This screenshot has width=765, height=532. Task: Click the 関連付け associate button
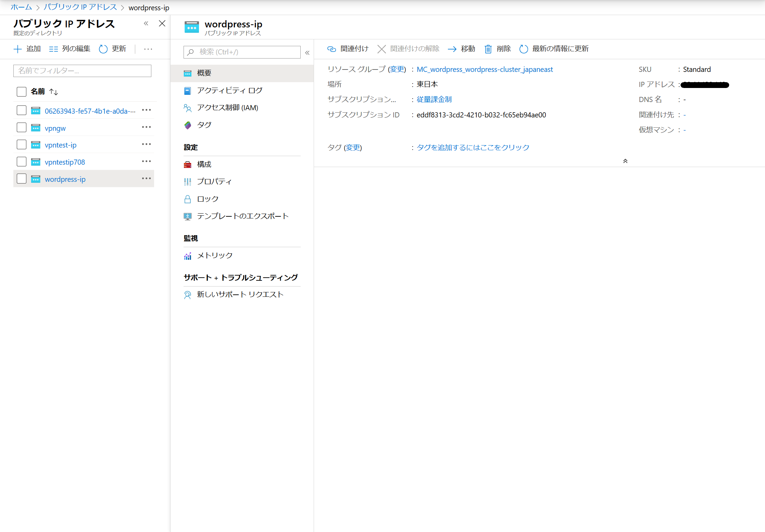pos(348,49)
